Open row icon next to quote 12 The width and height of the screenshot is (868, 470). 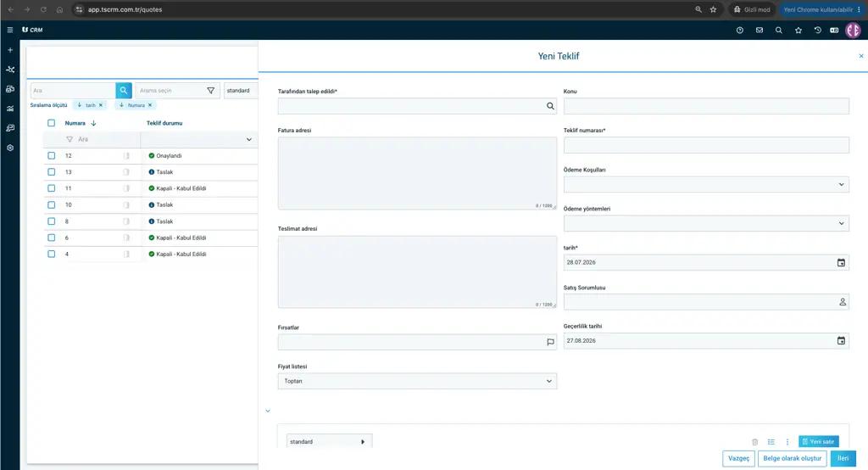coord(126,156)
